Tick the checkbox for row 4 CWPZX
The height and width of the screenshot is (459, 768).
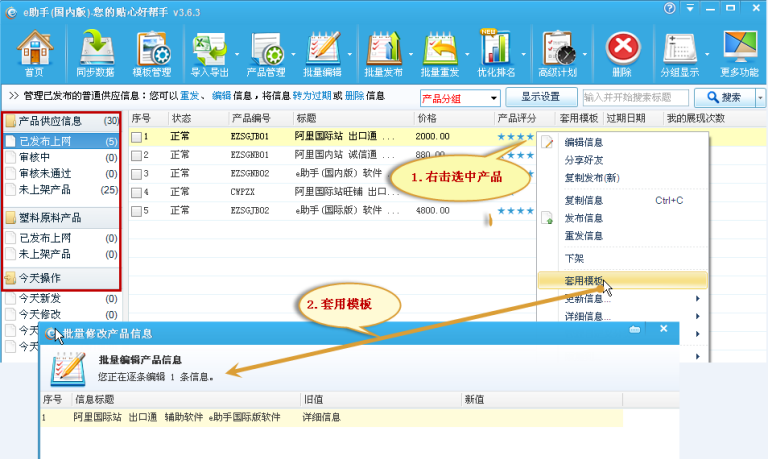[x=137, y=193]
